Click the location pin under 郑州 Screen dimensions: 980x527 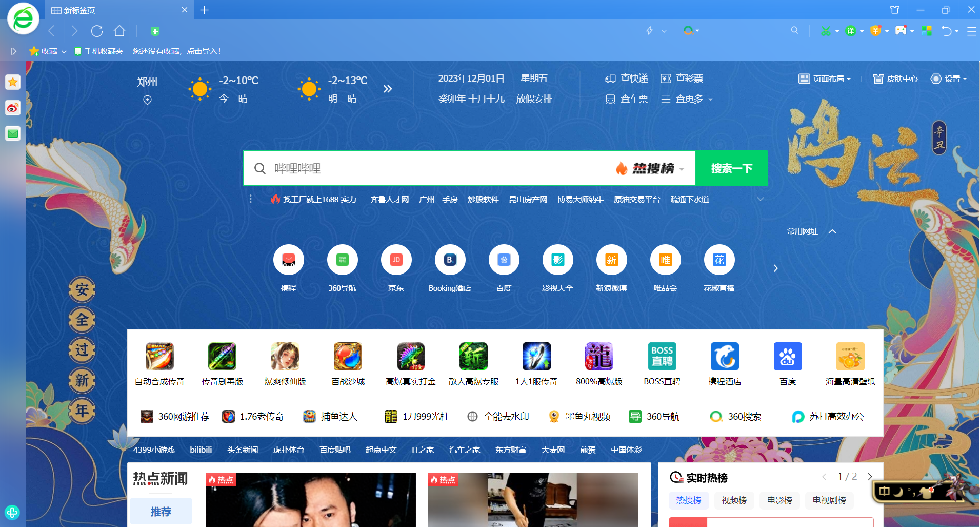click(147, 100)
